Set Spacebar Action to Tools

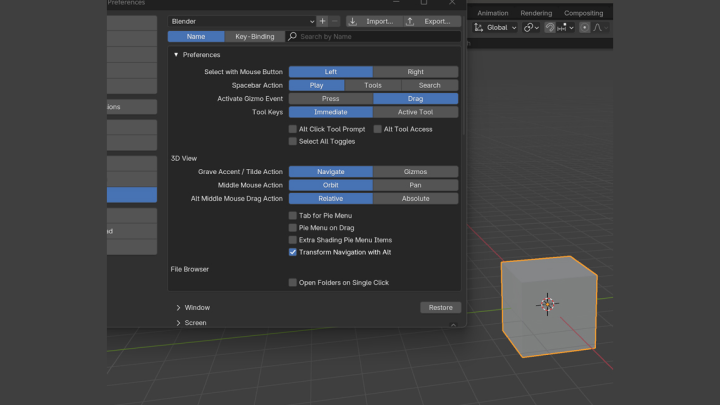(373, 86)
